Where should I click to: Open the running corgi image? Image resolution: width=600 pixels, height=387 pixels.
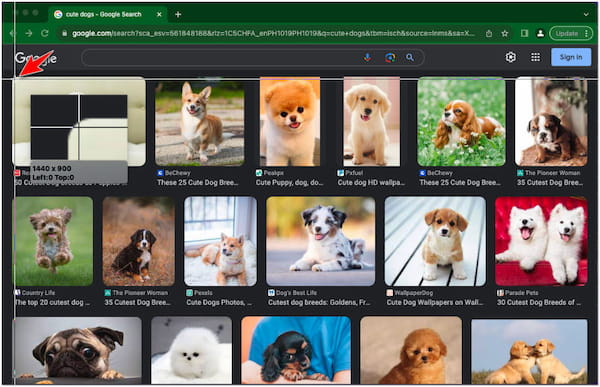point(200,122)
